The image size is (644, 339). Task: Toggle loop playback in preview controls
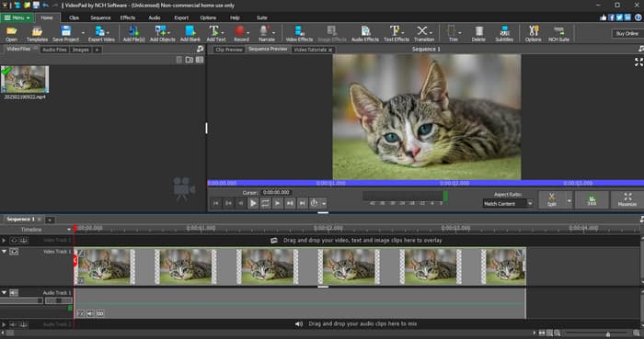click(265, 203)
